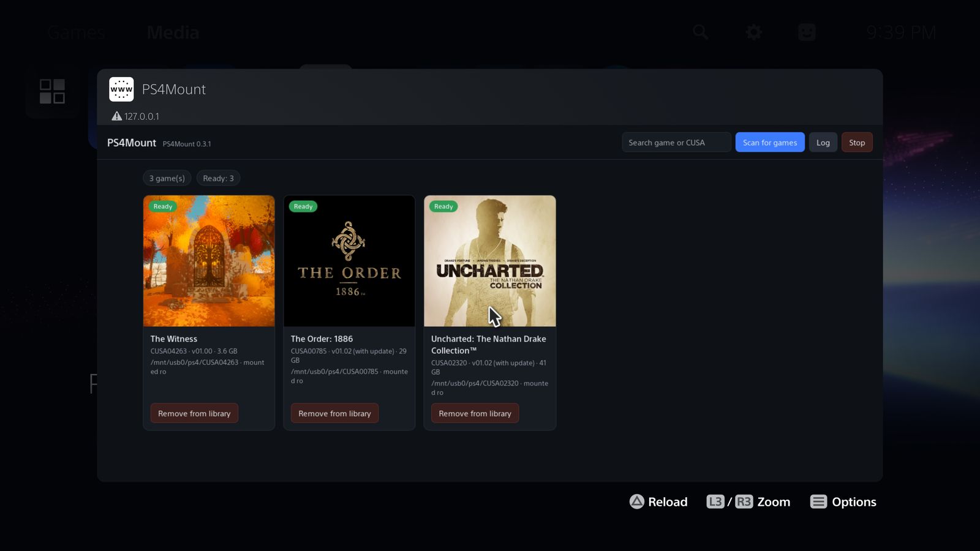Click the R3 zoom button icon
Image resolution: width=980 pixels, height=551 pixels.
744,501
